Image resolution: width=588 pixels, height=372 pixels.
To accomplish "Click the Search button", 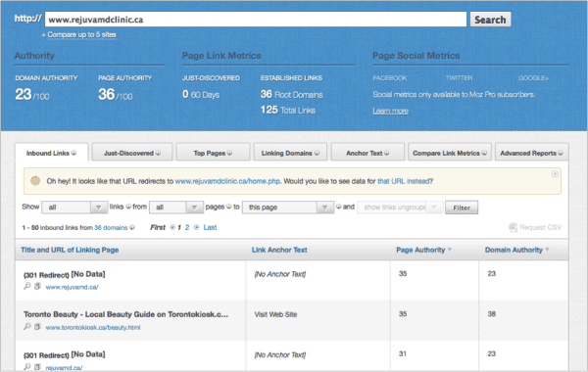I will click(490, 20).
